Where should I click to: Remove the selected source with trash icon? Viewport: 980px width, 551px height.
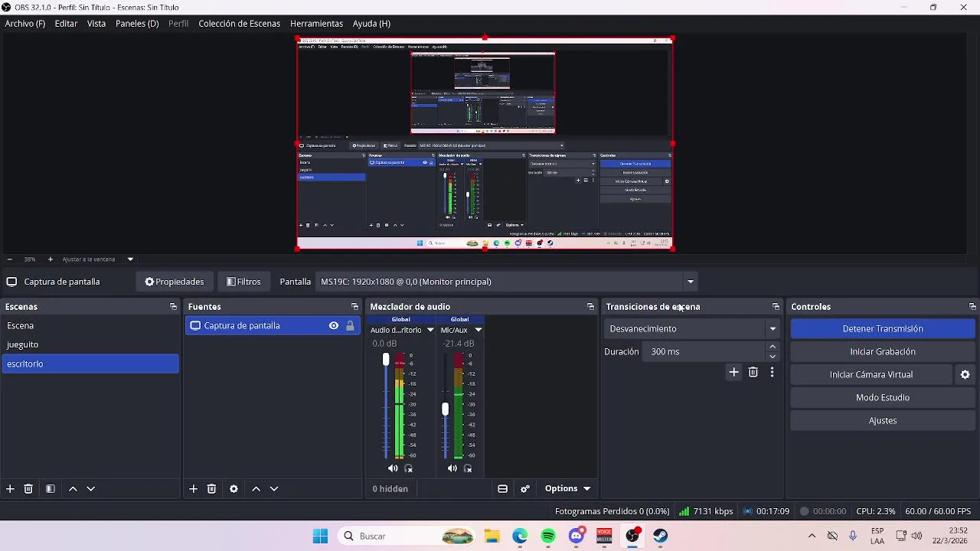tap(211, 488)
